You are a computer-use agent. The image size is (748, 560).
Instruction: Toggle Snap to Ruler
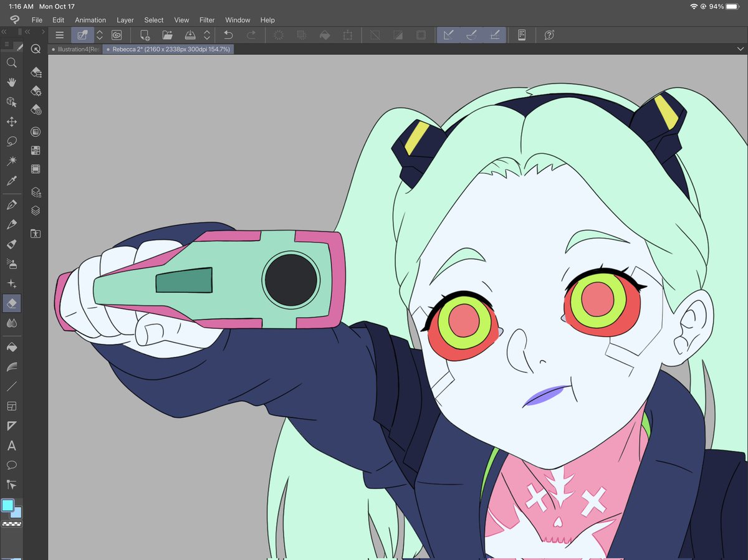[448, 36]
